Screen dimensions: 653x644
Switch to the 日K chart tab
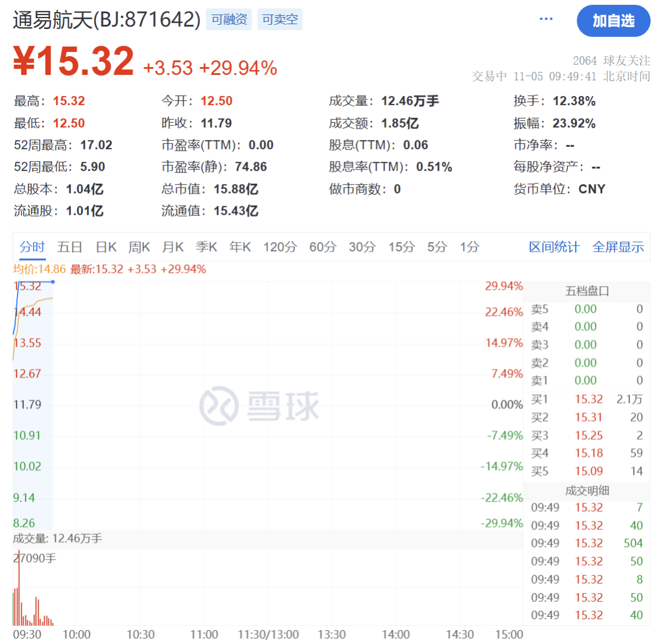106,247
